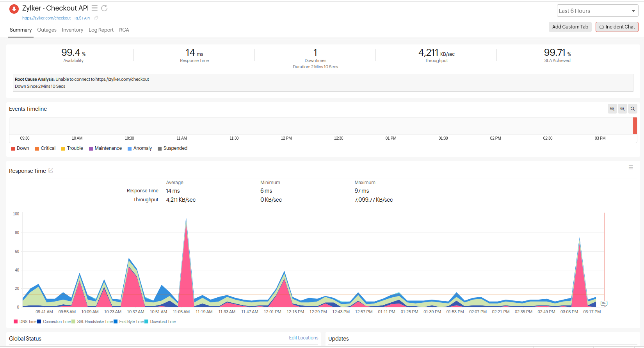Click the Edit Locations link
This screenshot has width=644, height=348.
point(304,338)
